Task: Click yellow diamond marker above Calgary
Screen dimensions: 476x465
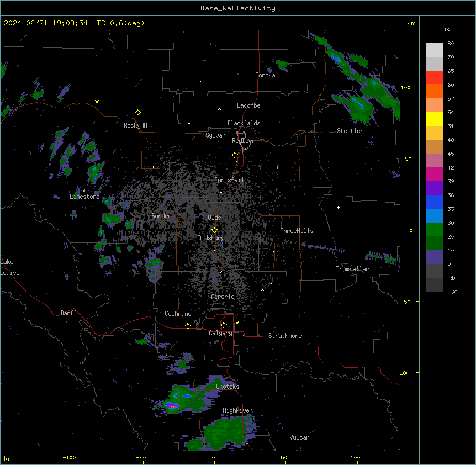Action: (x=224, y=325)
